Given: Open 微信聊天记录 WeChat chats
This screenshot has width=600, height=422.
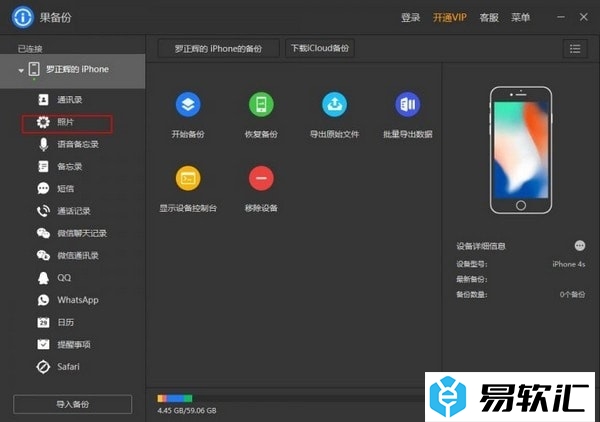Looking at the screenshot, I should (72, 233).
